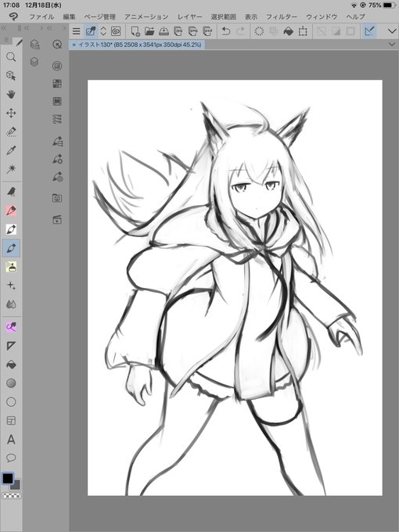Select the Balloon speech bubble tool
This screenshot has height=532, width=399.
[x=11, y=458]
